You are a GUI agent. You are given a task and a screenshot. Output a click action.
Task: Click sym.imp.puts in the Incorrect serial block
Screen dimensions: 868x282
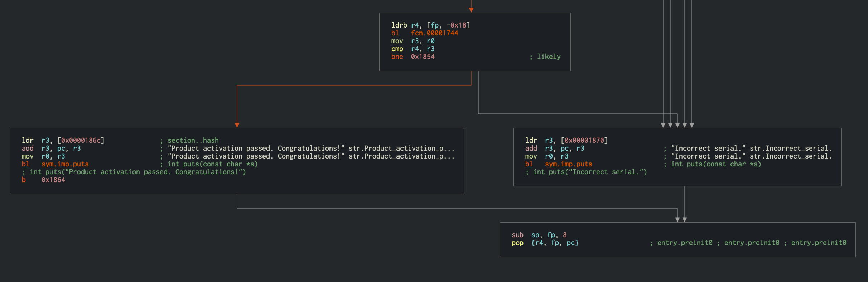click(x=568, y=164)
